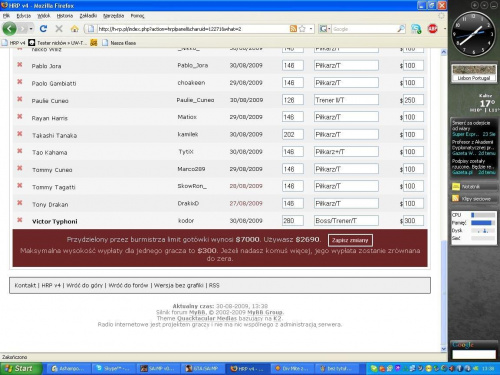Delete Tony Drakan row with red X
The image size is (500, 375).
(x=20, y=203)
